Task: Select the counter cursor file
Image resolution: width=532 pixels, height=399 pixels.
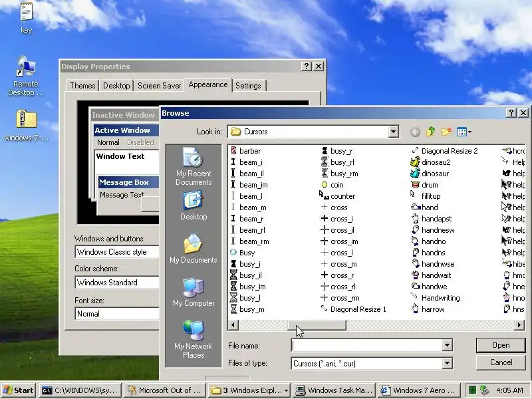Action: point(336,196)
